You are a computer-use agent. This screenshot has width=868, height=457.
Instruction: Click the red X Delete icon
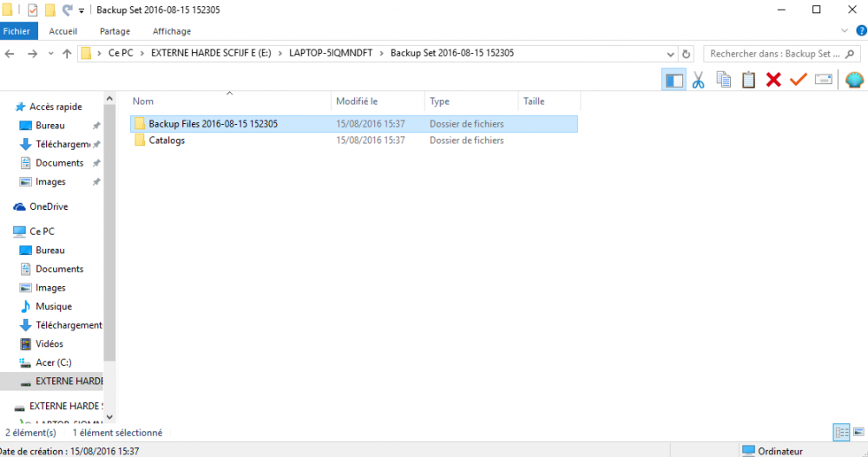[773, 80]
